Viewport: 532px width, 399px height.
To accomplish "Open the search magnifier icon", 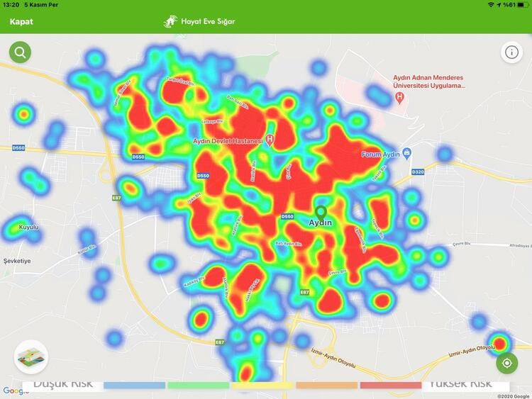I will click(x=20, y=52).
